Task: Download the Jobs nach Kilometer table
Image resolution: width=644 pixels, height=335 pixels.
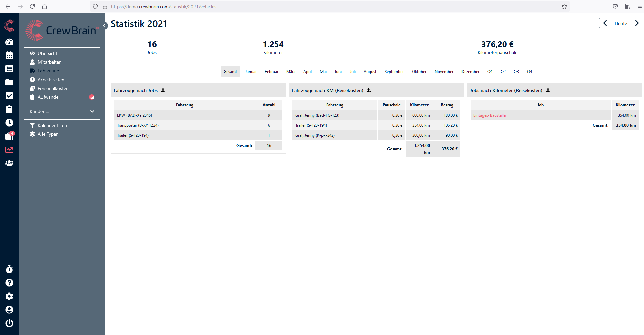Action: 548,90
